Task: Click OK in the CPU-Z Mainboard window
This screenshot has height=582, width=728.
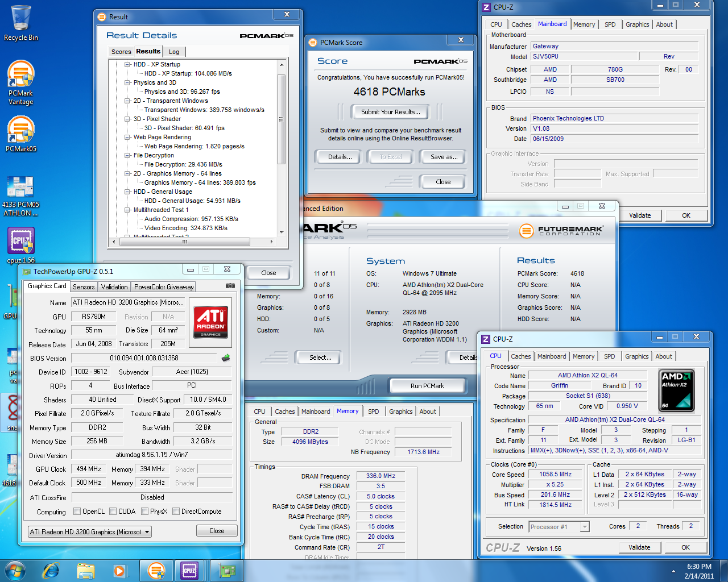Action: point(686,215)
